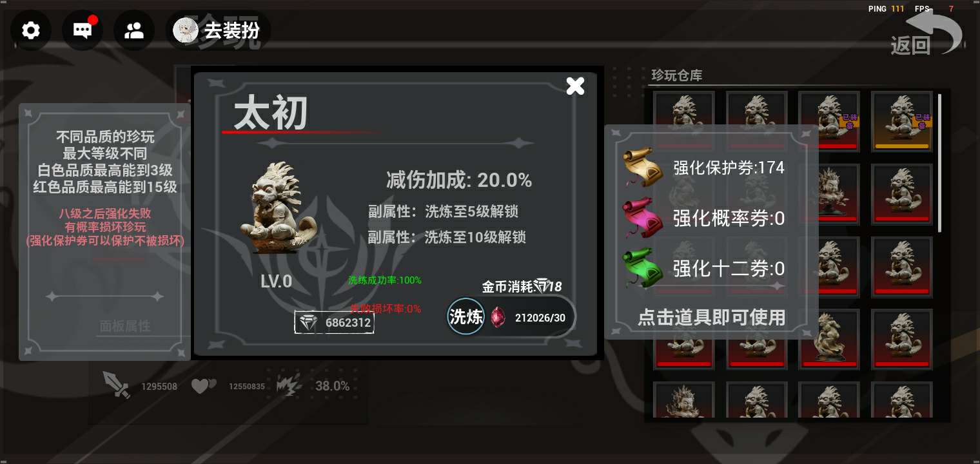Open the settings gear icon
Viewport: 980px width, 464px height.
pos(31,30)
